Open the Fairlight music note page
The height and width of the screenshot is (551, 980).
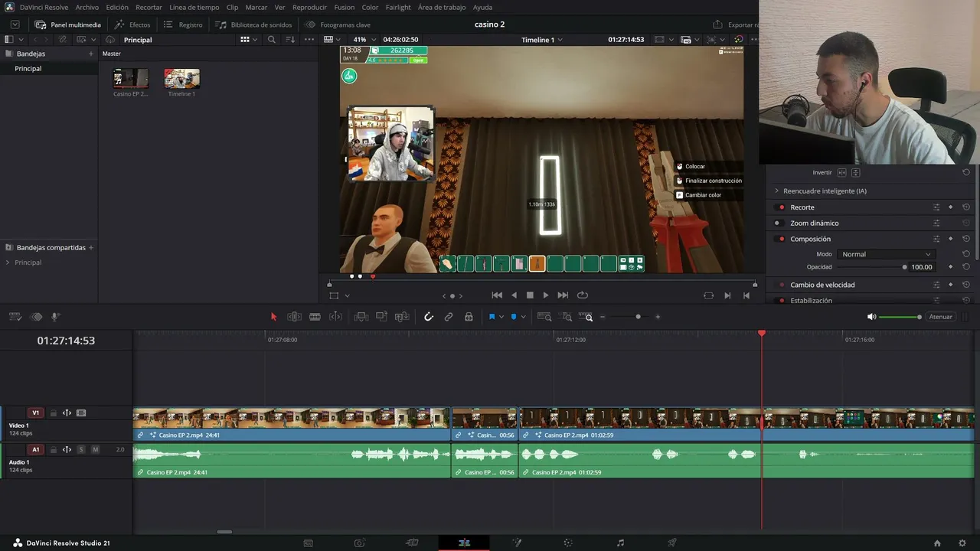[620, 543]
